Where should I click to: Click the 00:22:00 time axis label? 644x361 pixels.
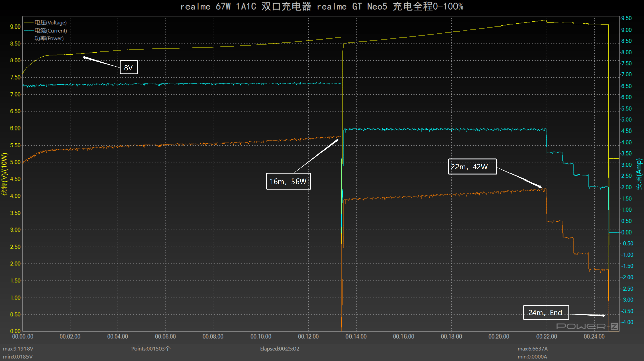point(546,337)
